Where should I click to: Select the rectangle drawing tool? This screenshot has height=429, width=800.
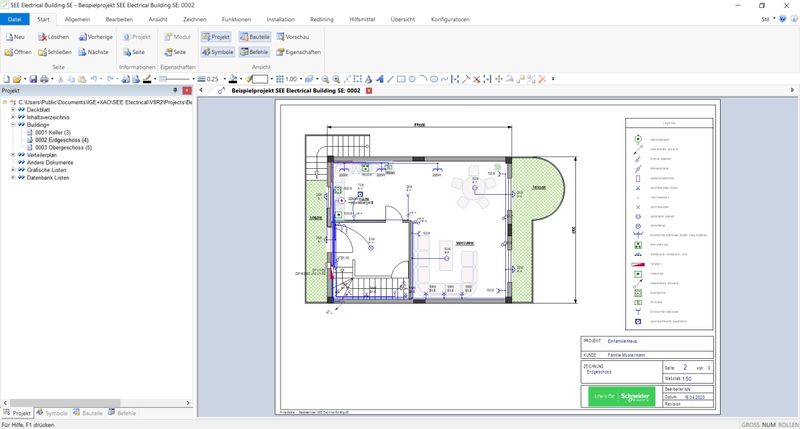click(x=401, y=79)
